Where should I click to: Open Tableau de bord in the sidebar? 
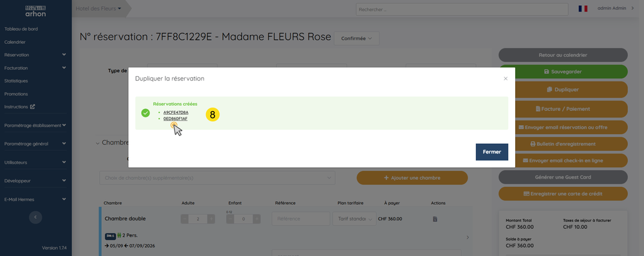tap(21, 29)
